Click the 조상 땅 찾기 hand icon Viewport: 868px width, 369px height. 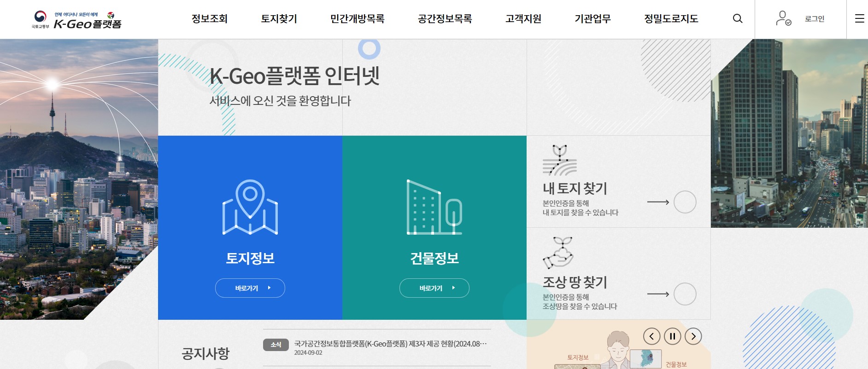(558, 253)
